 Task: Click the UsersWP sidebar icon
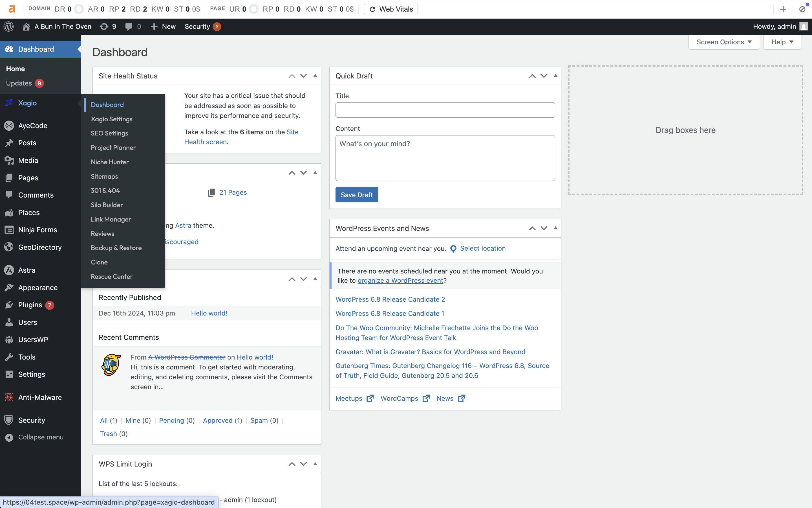[9, 340]
